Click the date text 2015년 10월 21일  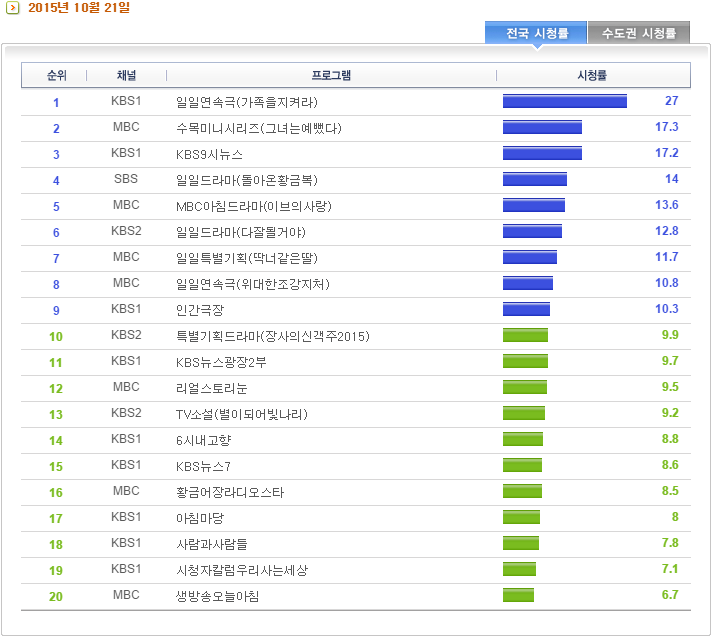(x=79, y=8)
